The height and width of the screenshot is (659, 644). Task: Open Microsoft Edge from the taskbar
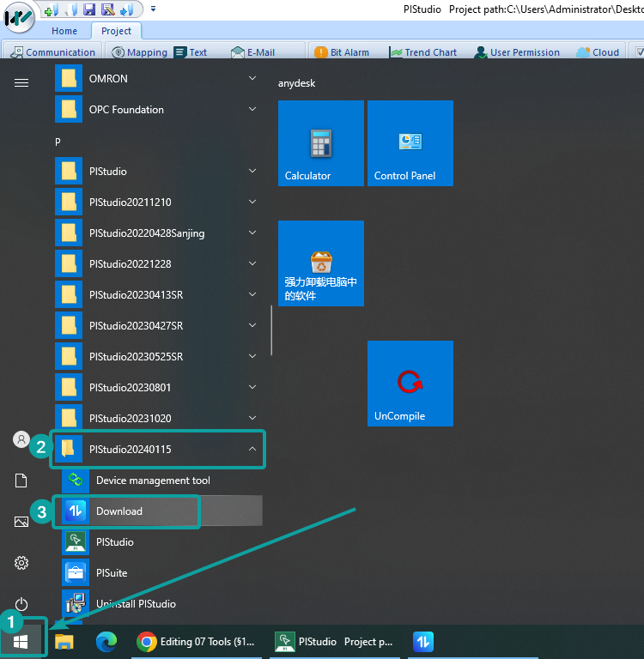coord(106,641)
